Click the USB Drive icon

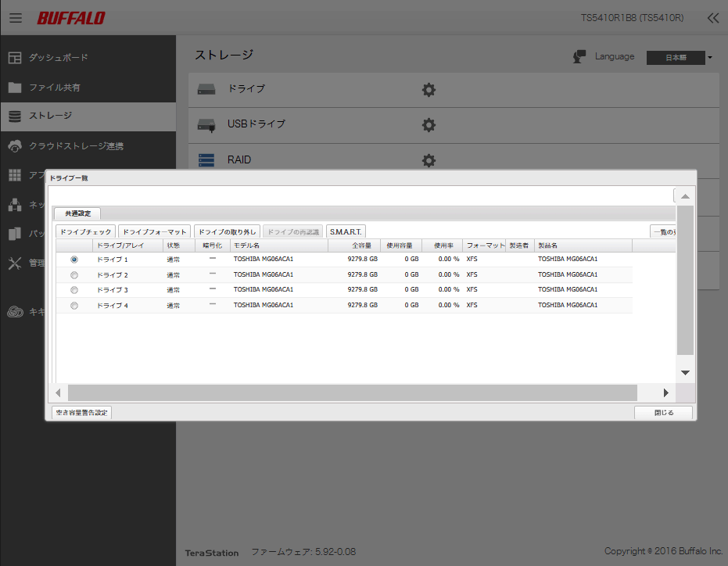pyautogui.click(x=206, y=125)
